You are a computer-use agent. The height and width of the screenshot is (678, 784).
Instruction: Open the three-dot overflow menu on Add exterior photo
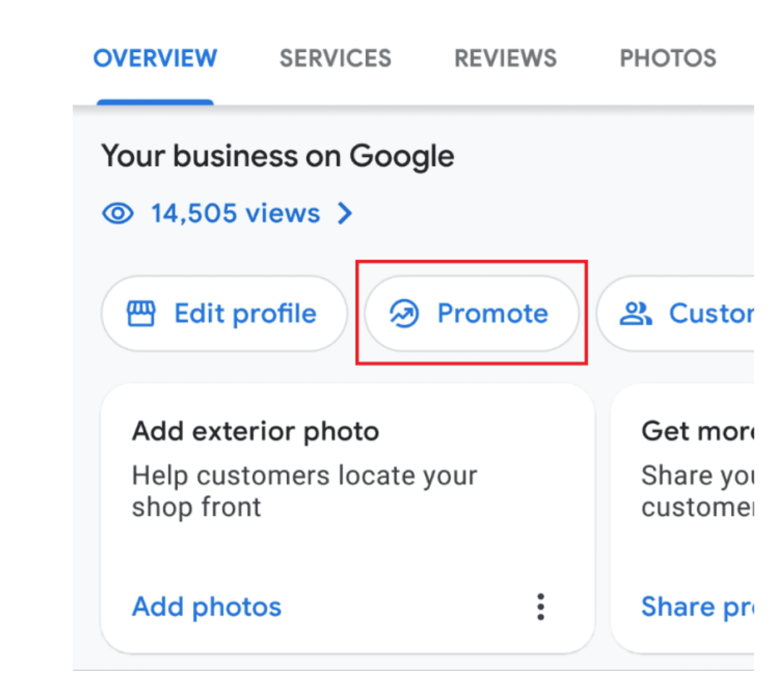tap(540, 607)
